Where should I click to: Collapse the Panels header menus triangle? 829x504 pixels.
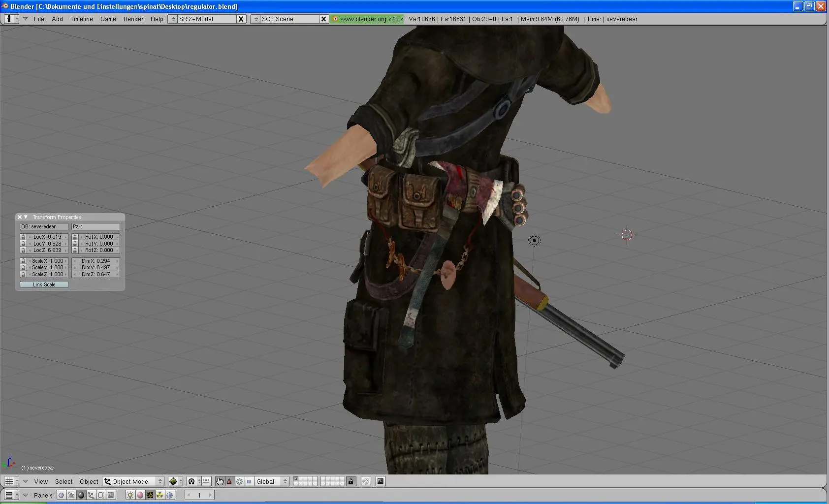coord(25,495)
